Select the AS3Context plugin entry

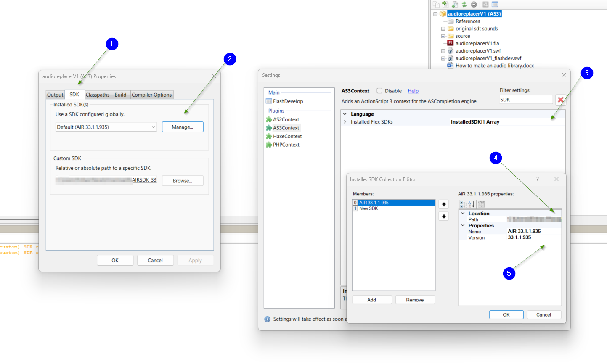(286, 128)
